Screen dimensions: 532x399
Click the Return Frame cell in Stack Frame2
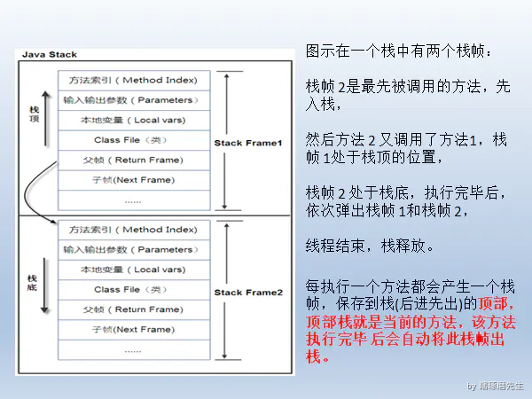[134, 309]
